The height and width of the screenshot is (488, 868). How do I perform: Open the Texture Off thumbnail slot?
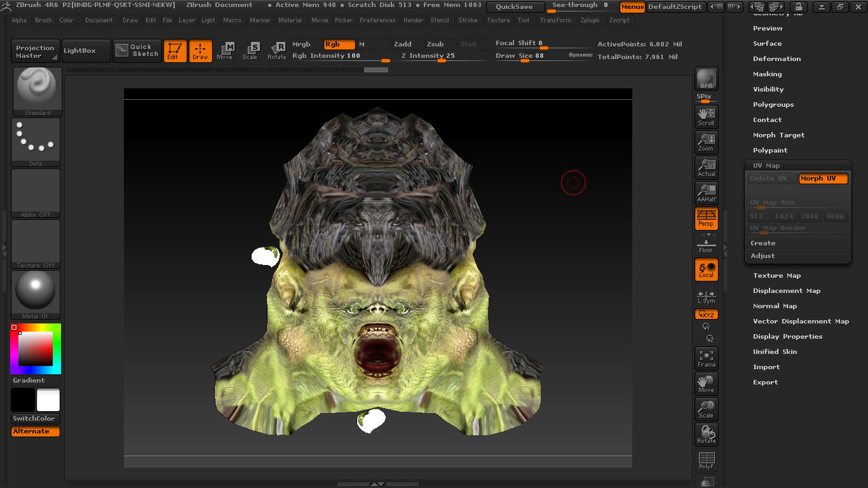click(x=36, y=244)
